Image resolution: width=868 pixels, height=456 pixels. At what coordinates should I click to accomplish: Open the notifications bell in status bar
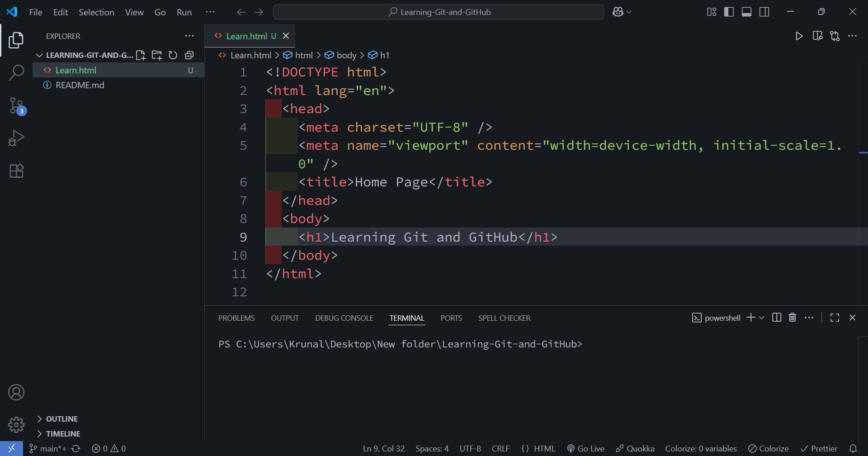[x=853, y=449]
